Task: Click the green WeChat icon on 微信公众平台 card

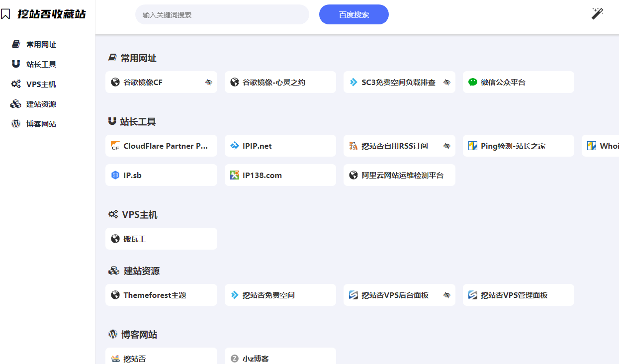Action: coord(473,82)
